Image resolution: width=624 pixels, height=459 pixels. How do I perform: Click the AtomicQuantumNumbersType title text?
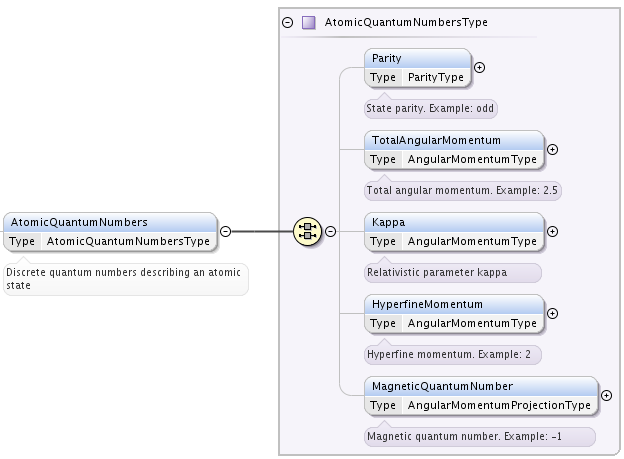(x=406, y=23)
